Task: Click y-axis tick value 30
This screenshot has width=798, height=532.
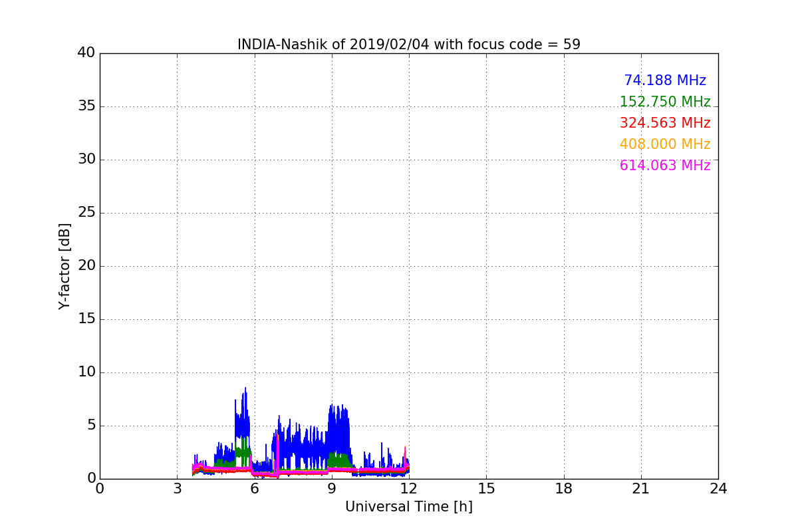Action: click(x=86, y=160)
